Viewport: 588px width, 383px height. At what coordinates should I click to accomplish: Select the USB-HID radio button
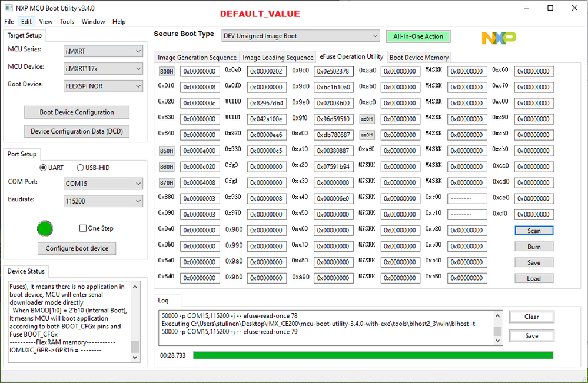(x=80, y=168)
